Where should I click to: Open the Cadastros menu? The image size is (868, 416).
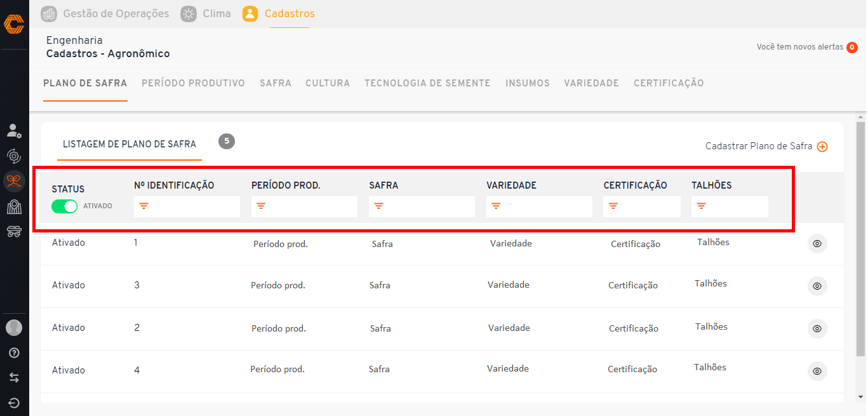point(290,13)
